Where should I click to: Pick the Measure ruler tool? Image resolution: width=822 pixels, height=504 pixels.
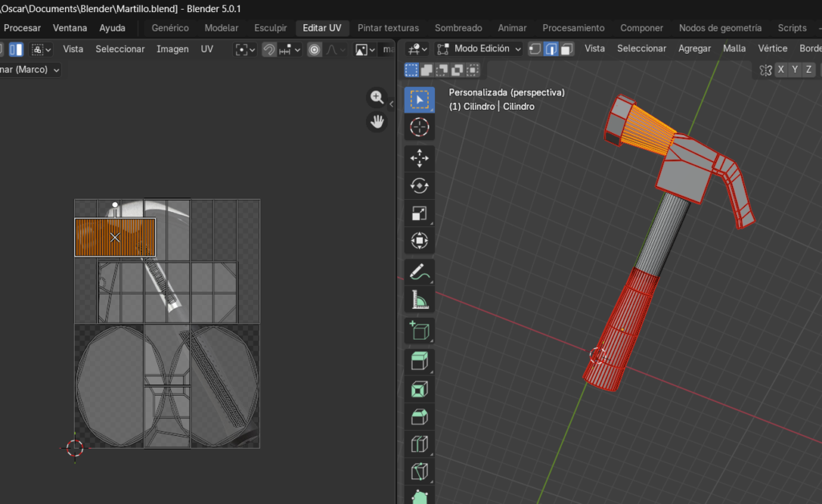(x=419, y=300)
